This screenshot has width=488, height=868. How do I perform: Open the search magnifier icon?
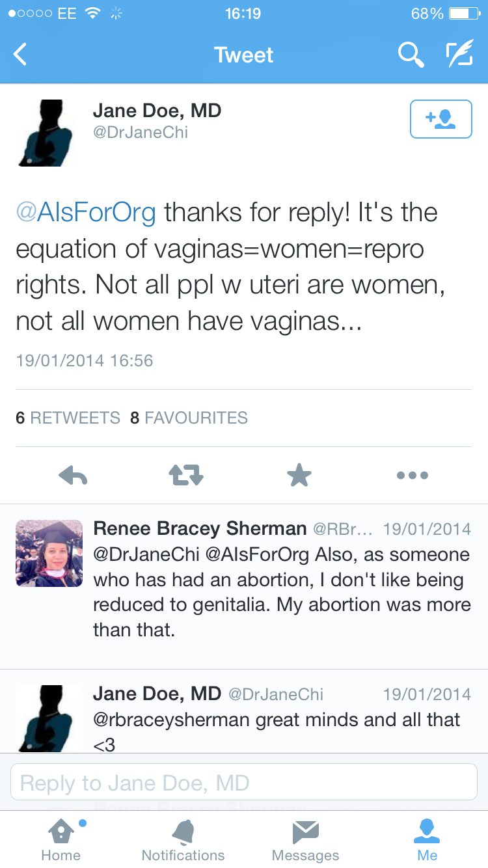click(411, 55)
